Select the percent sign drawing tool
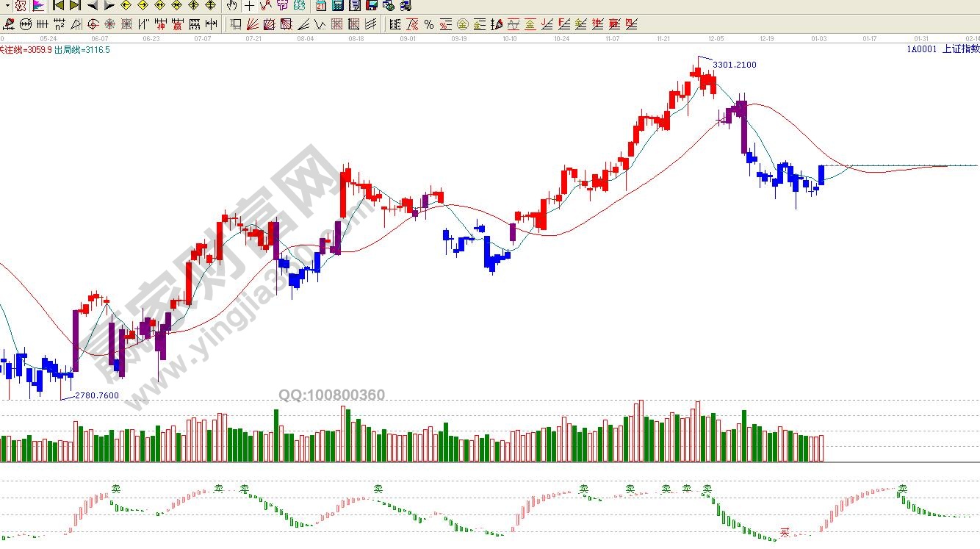The height and width of the screenshot is (549, 980). (429, 24)
